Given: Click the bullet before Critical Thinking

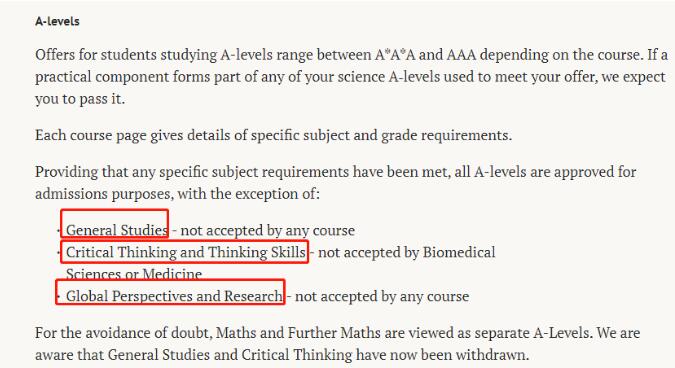Looking at the screenshot, I should coord(59,253).
